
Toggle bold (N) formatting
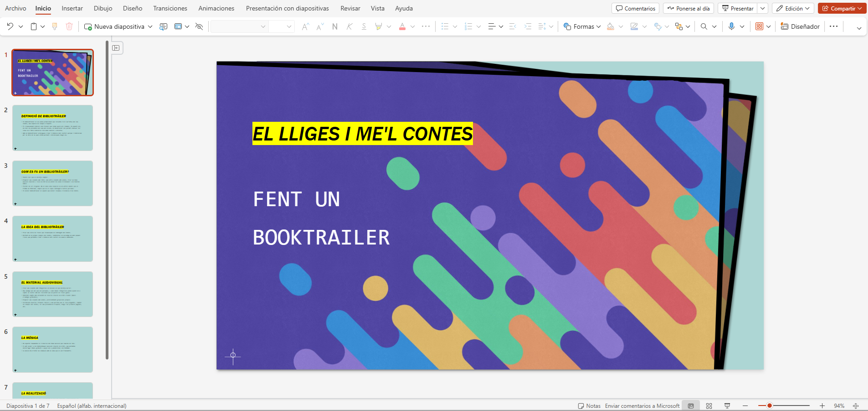pos(335,26)
